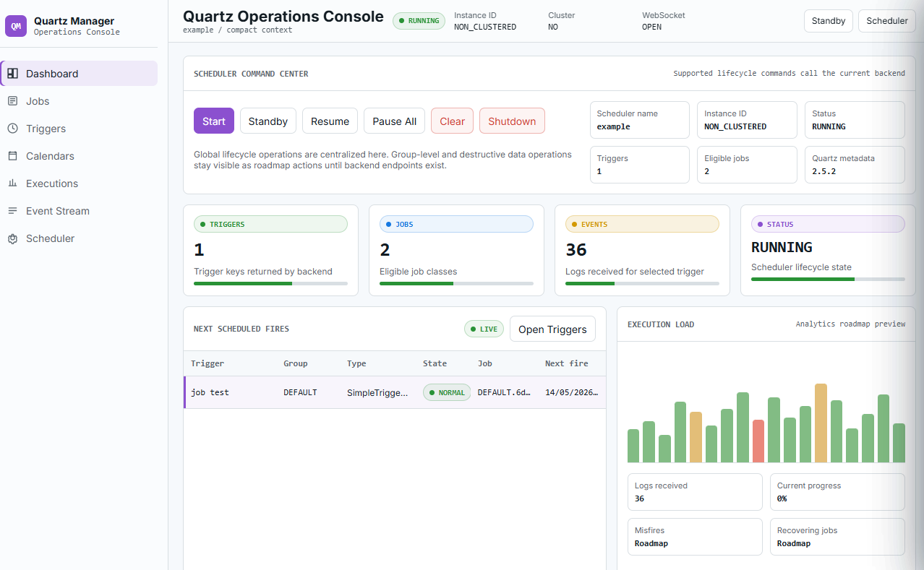Click Standby in the command center
This screenshot has width=924, height=570.
coord(268,121)
